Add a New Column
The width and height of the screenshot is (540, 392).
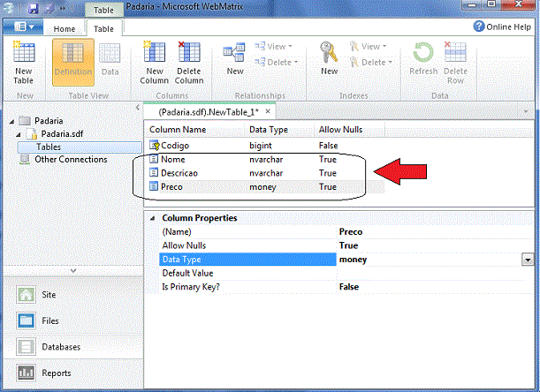[x=155, y=62]
